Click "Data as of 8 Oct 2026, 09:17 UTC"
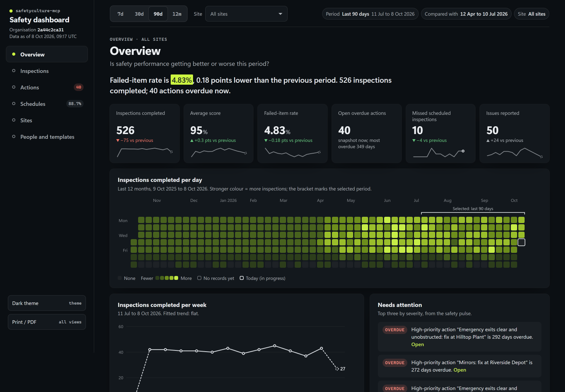 [x=43, y=36]
